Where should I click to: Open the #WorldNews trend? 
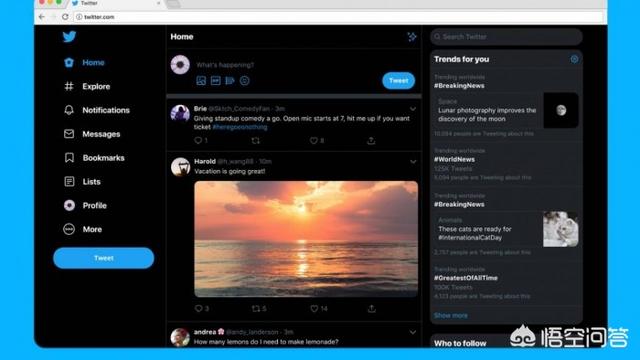(454, 159)
